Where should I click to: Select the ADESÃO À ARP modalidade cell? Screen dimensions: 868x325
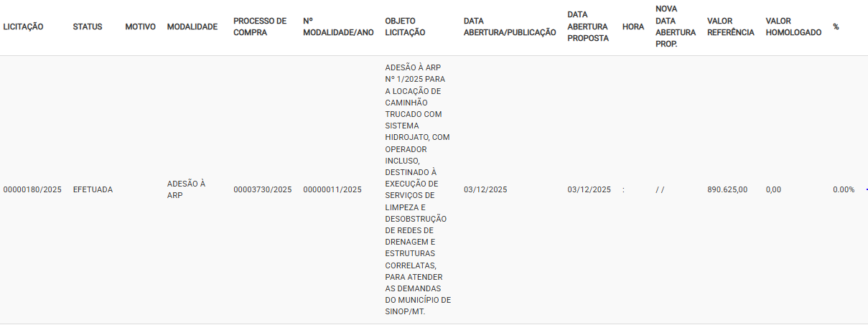(186, 189)
